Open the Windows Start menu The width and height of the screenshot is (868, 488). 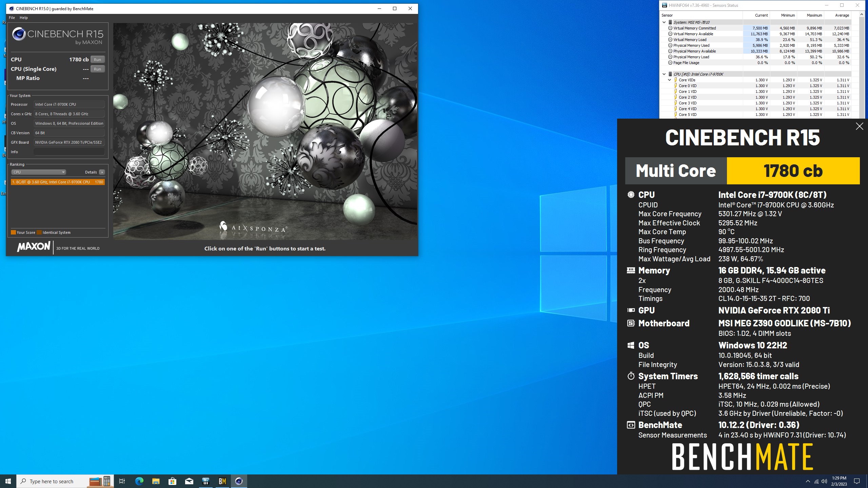pos(8,481)
